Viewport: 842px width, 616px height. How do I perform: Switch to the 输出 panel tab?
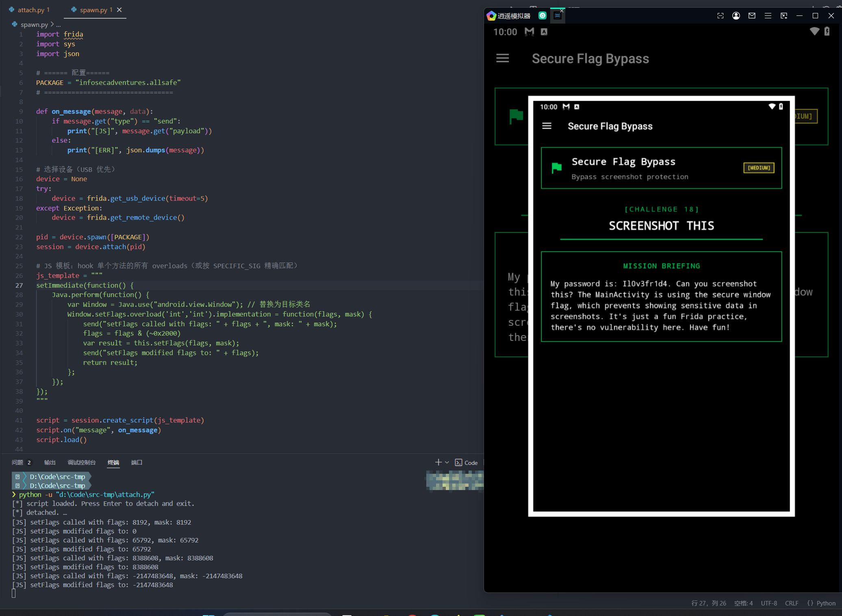tap(50, 462)
